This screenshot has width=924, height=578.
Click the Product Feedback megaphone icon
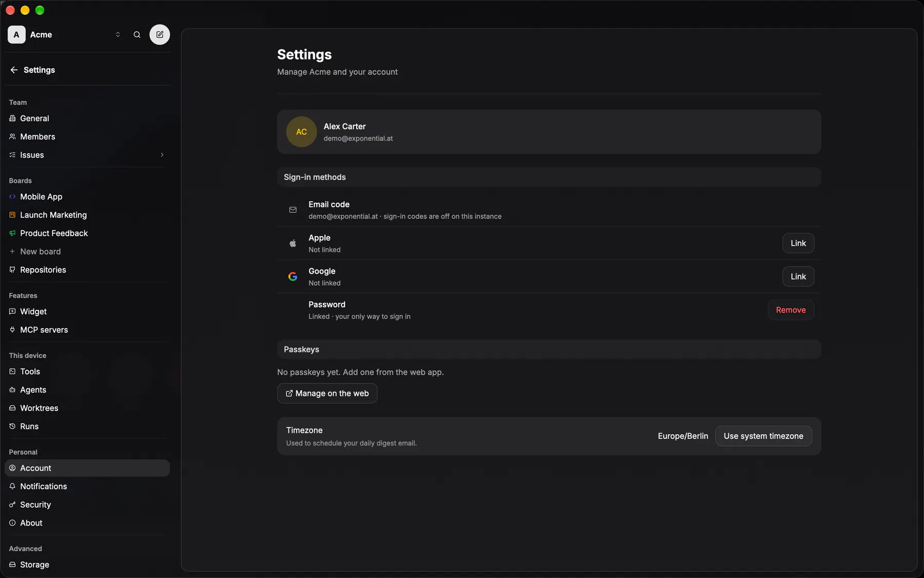(12, 234)
